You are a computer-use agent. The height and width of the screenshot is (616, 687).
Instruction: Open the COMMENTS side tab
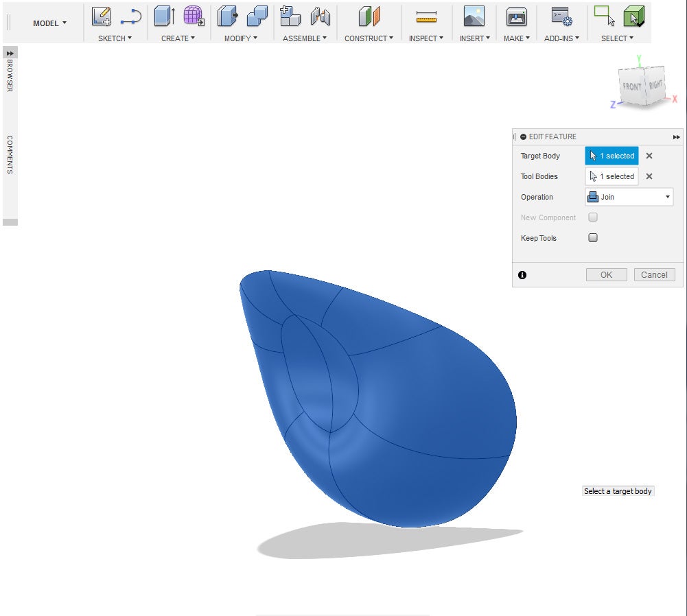pos(10,154)
